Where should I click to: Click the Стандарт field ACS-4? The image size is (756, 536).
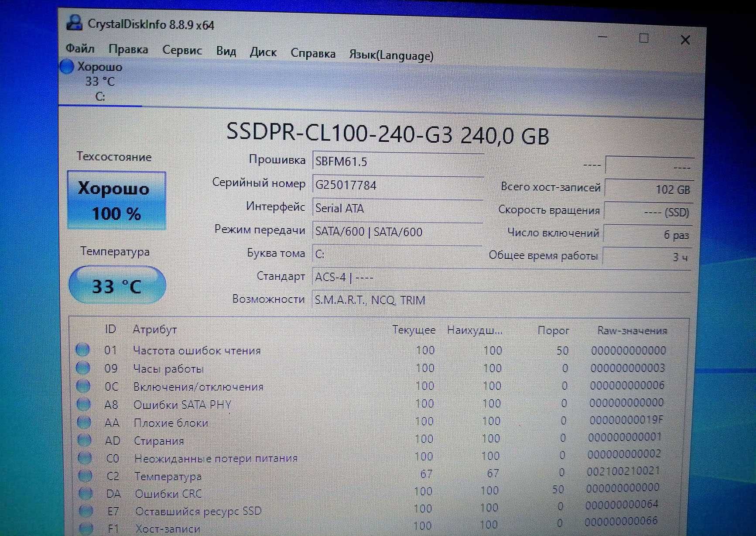[x=502, y=278]
